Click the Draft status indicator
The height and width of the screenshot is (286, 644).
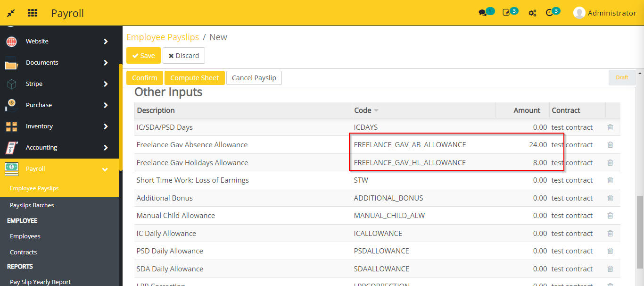[622, 77]
